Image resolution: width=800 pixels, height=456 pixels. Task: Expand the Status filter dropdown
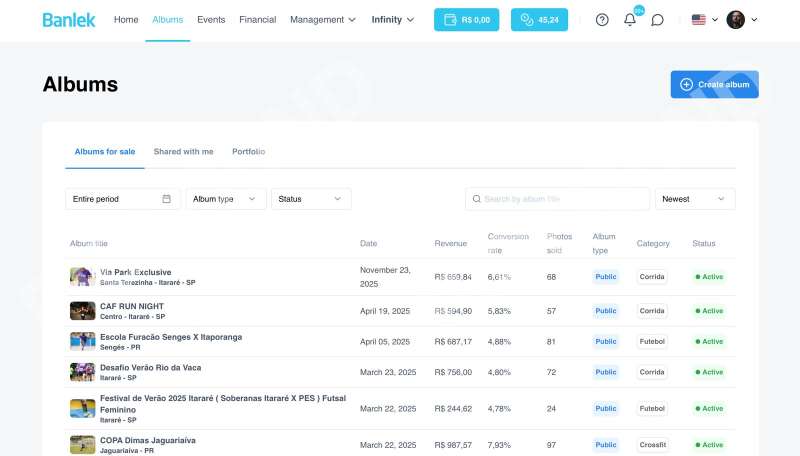click(310, 199)
